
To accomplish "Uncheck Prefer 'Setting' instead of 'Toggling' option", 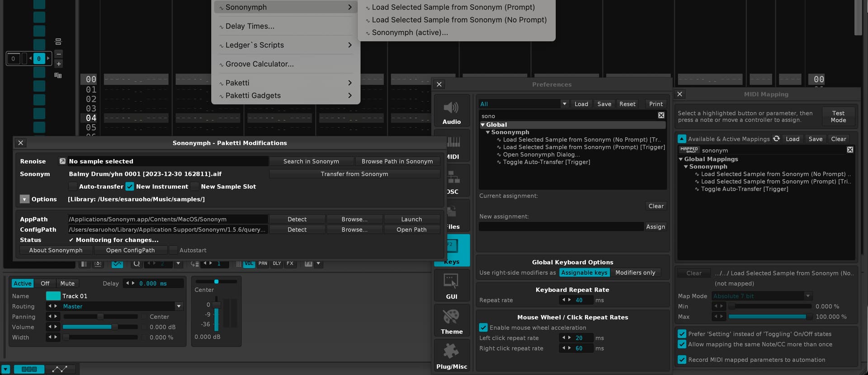I will 682,334.
